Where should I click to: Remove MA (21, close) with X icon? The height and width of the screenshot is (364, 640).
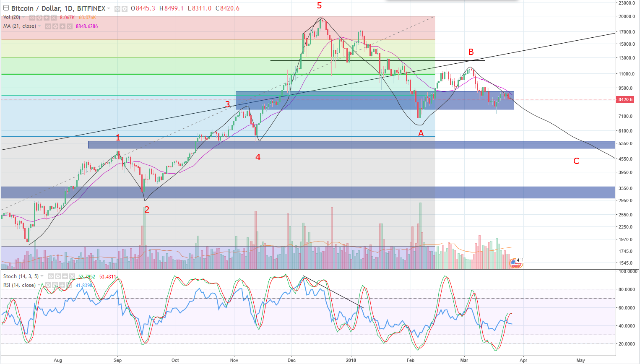(70, 26)
